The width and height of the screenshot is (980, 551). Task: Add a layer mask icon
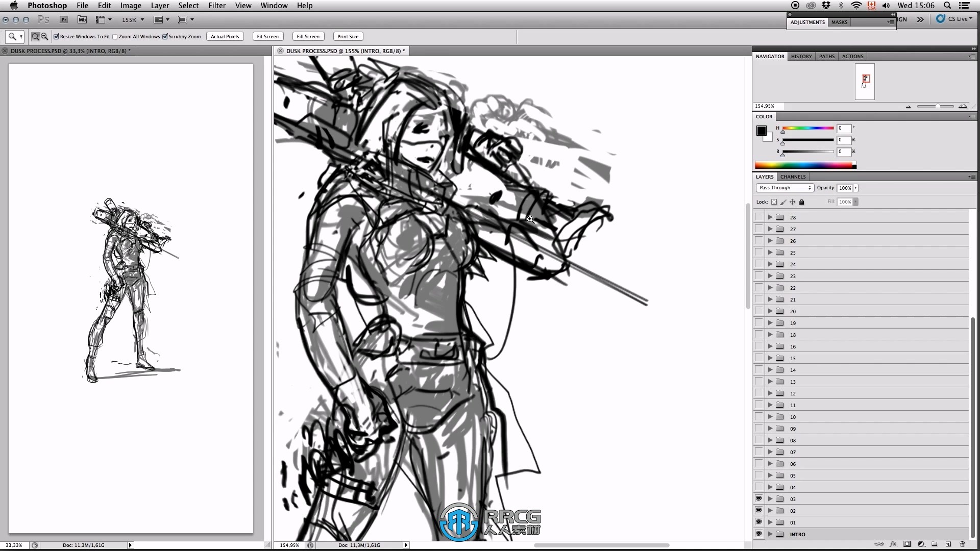click(x=907, y=544)
